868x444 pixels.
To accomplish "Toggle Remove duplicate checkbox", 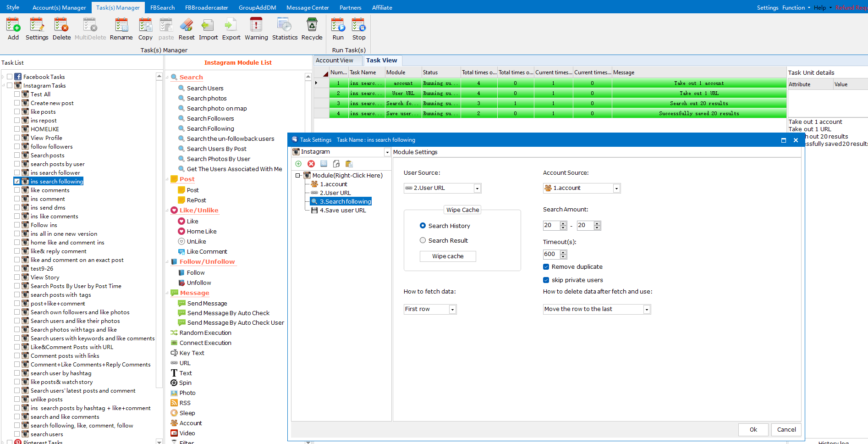I will coord(546,266).
